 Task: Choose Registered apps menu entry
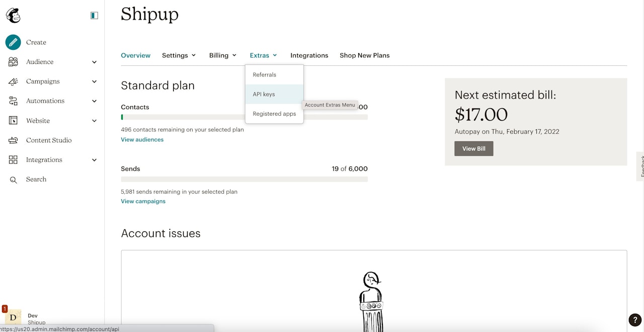click(x=274, y=114)
